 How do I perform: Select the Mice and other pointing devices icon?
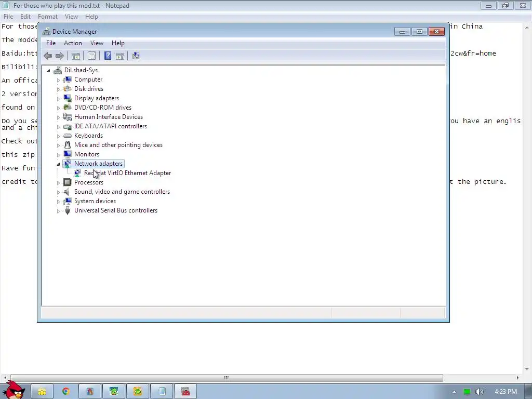pyautogui.click(x=68, y=145)
